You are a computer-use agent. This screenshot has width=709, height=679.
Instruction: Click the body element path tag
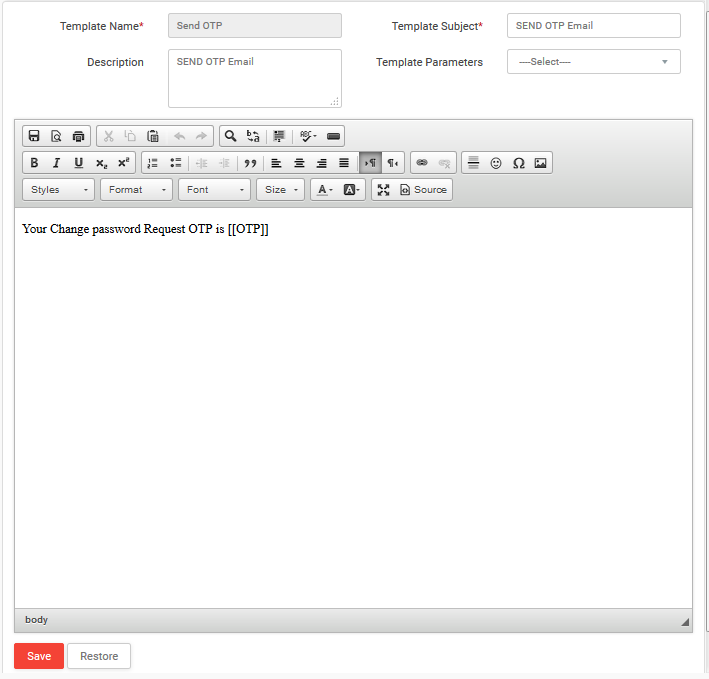pos(36,620)
